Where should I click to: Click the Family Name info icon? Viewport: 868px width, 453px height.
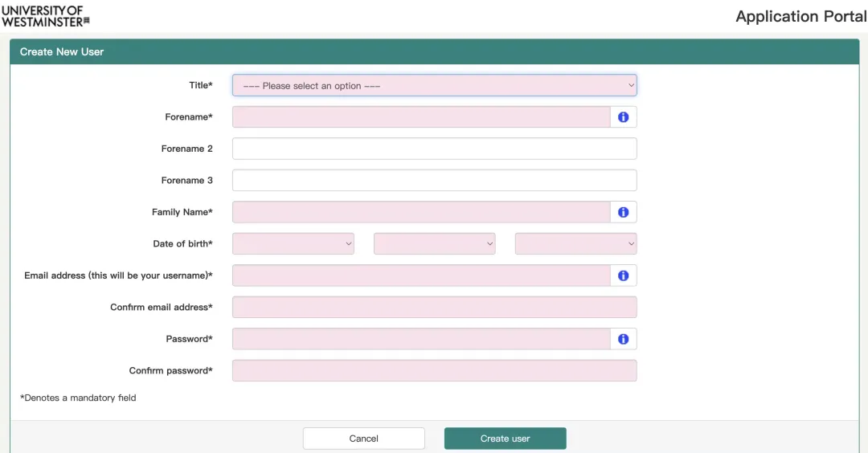pos(623,212)
